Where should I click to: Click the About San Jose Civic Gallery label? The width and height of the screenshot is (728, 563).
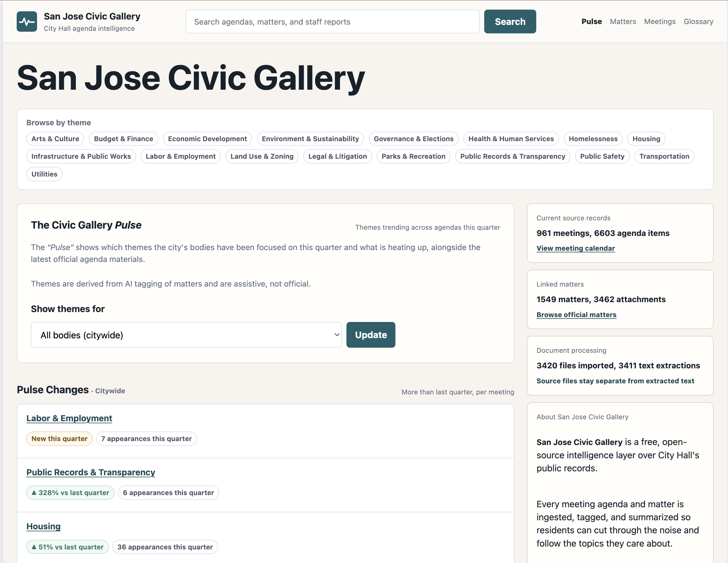tap(582, 417)
